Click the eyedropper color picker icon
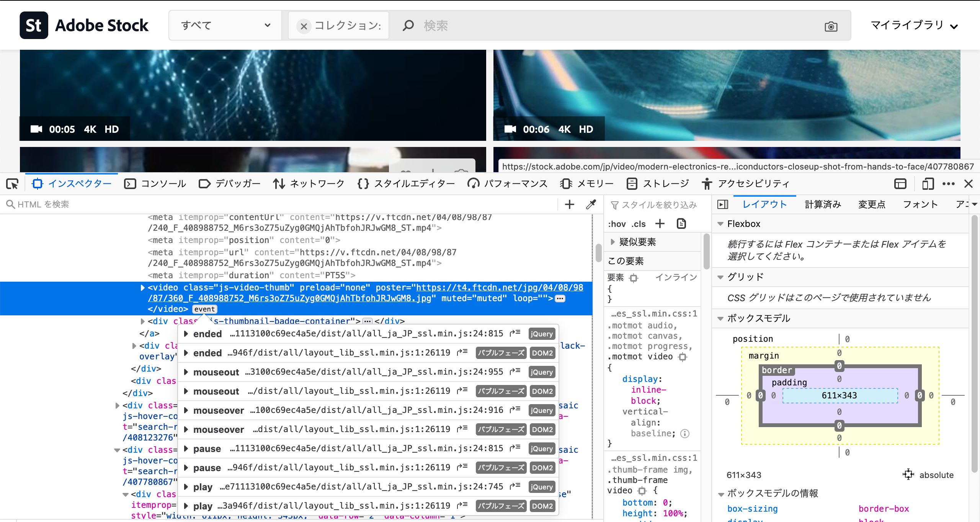This screenshot has height=522, width=980. (591, 204)
